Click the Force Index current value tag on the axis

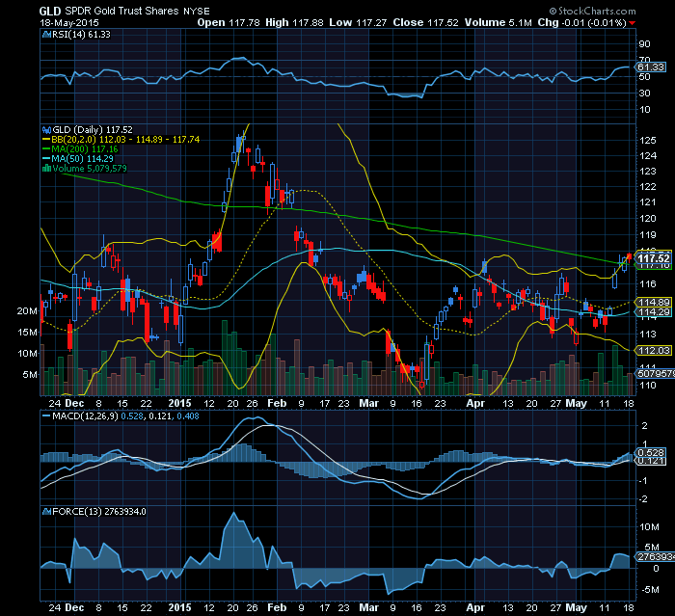tap(655, 556)
